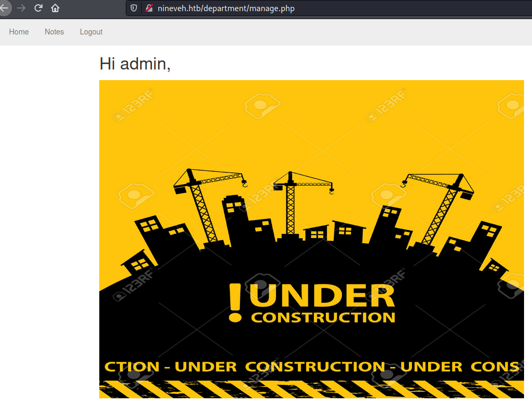The image size is (532, 410).
Task: Open the tracking protection shield icon
Action: pyautogui.click(x=134, y=8)
